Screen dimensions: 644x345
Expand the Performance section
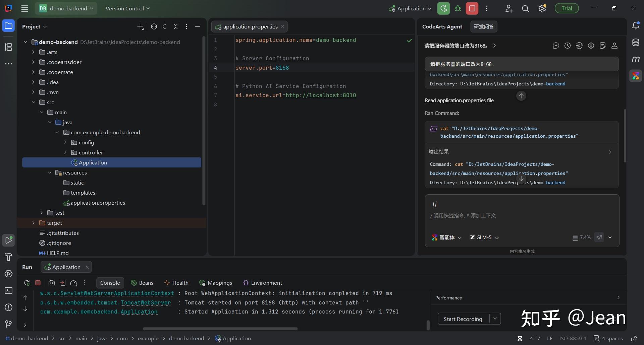coord(618,297)
